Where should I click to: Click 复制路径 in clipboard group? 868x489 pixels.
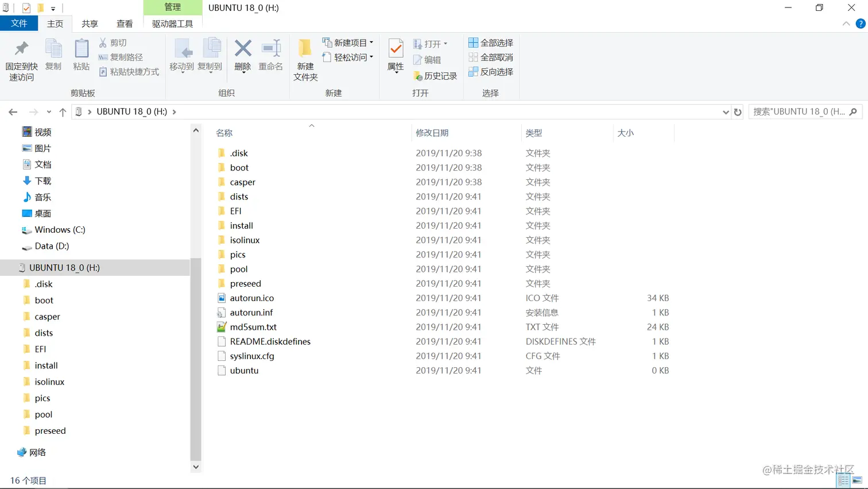click(x=121, y=57)
